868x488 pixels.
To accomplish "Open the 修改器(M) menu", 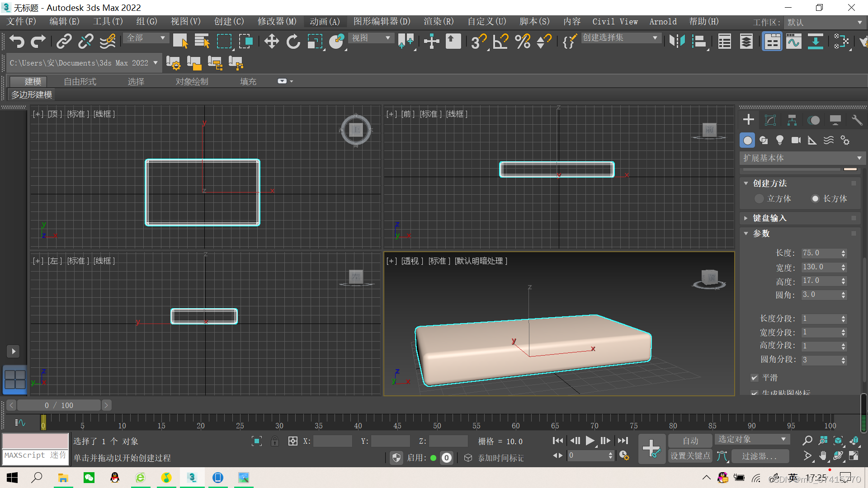I will pyautogui.click(x=277, y=22).
